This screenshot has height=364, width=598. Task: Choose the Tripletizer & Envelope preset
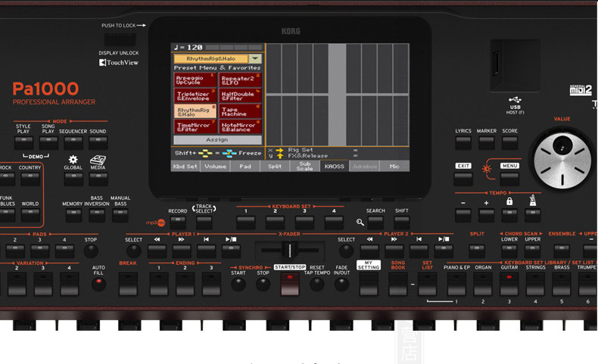click(x=195, y=95)
